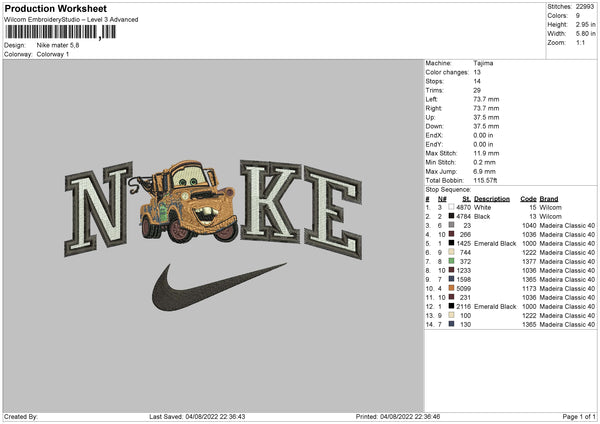The height and width of the screenshot is (424, 600).
Task: Click the Color changes value "13"
Action: point(477,72)
